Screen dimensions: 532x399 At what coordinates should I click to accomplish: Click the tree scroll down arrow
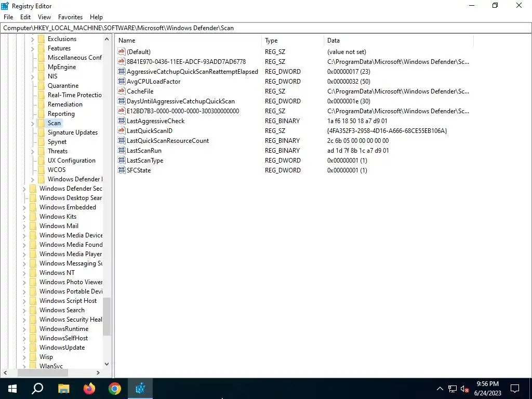pyautogui.click(x=107, y=364)
